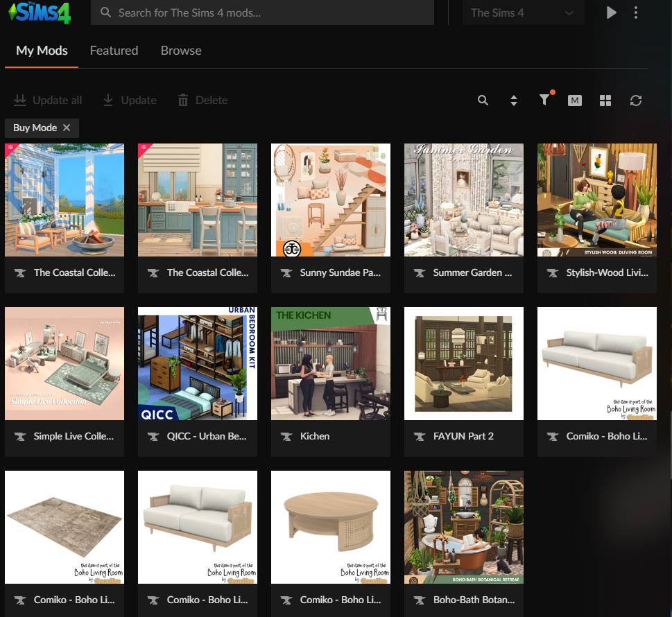Click 'Stylish-Wood Livi...' title text

pyautogui.click(x=608, y=272)
